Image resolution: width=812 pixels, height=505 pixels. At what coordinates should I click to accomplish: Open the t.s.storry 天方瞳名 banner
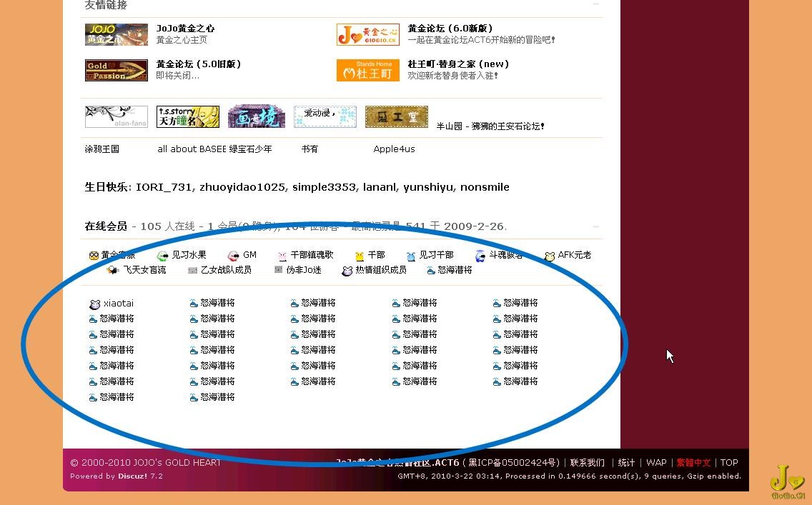point(187,116)
